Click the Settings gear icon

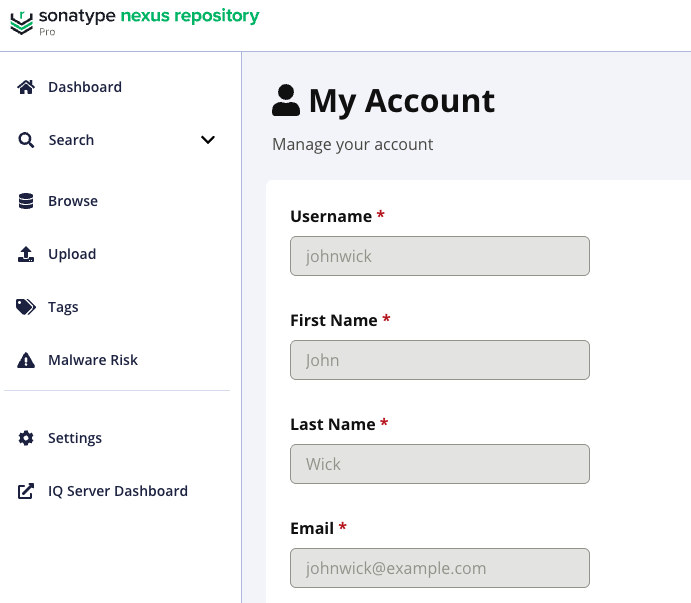[x=26, y=438]
